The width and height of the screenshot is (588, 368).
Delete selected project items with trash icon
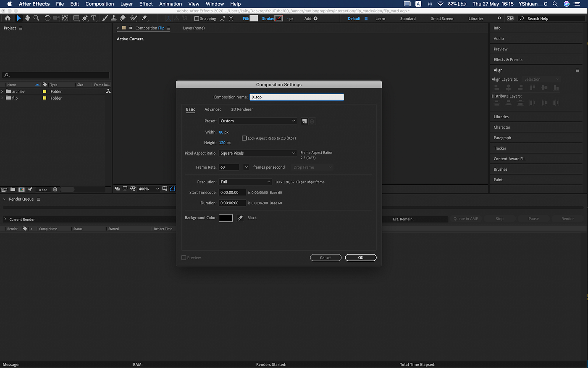55,190
